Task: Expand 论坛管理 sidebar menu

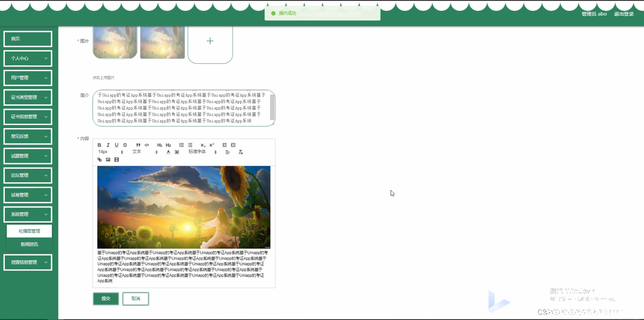Action: point(28,176)
